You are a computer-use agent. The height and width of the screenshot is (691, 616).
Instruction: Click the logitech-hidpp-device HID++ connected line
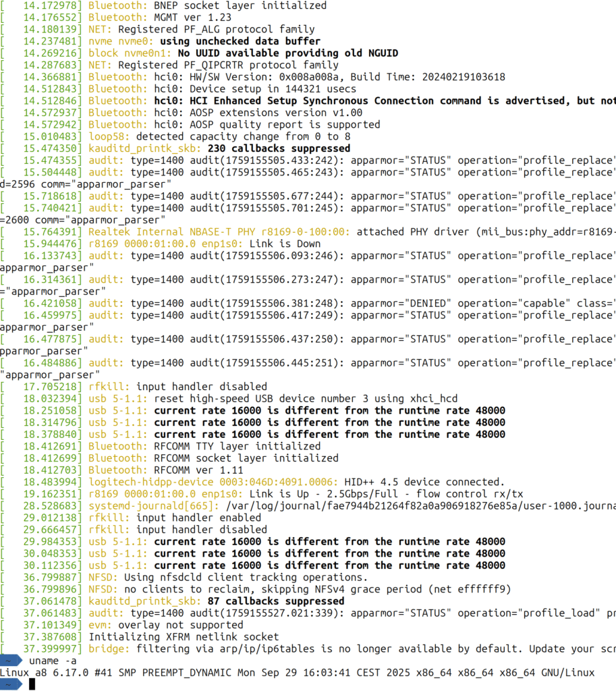click(270, 482)
